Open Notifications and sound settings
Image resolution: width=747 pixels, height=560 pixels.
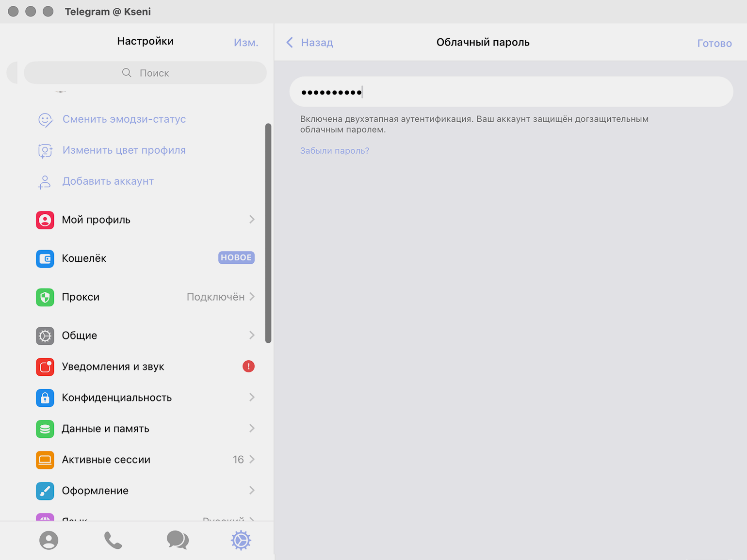[113, 367]
